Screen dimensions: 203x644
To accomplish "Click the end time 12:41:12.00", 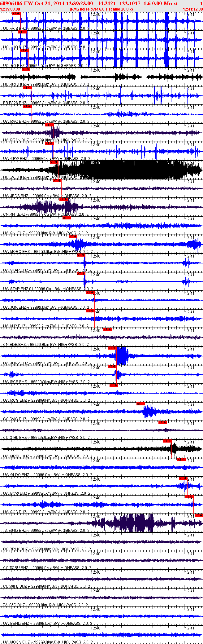I will 193,9.
